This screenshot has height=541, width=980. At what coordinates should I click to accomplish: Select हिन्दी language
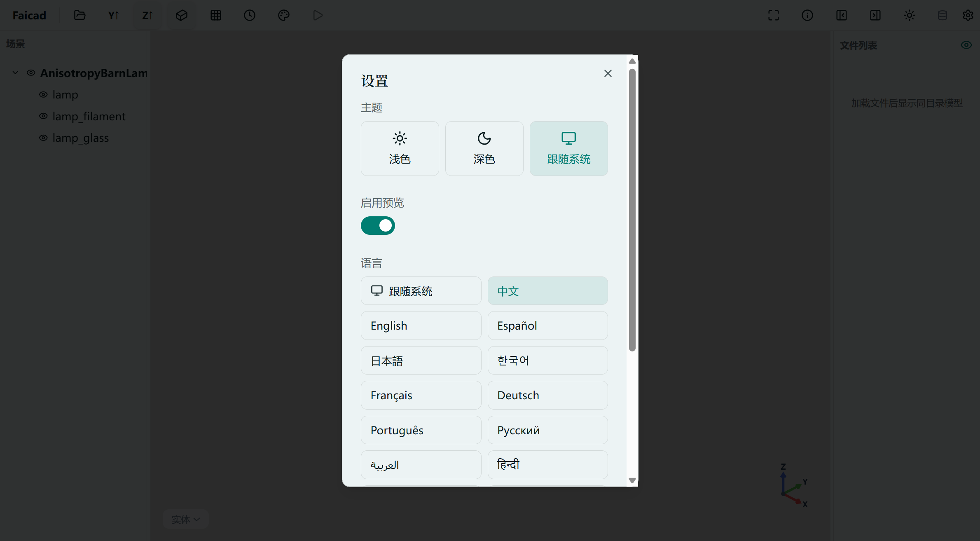click(548, 465)
